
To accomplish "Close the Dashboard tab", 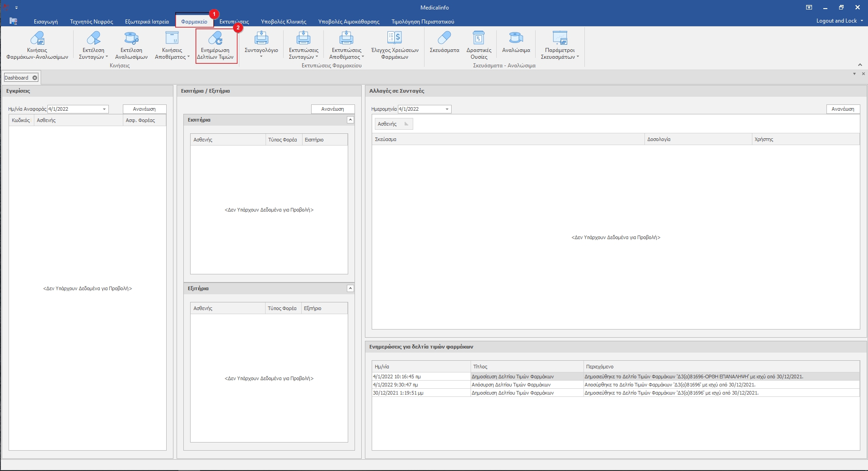I will coord(35,78).
